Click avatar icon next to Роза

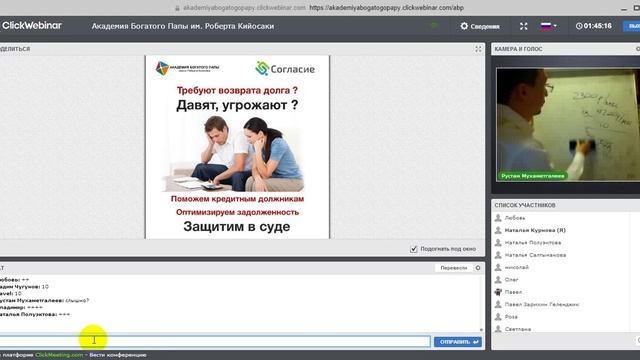click(x=498, y=317)
